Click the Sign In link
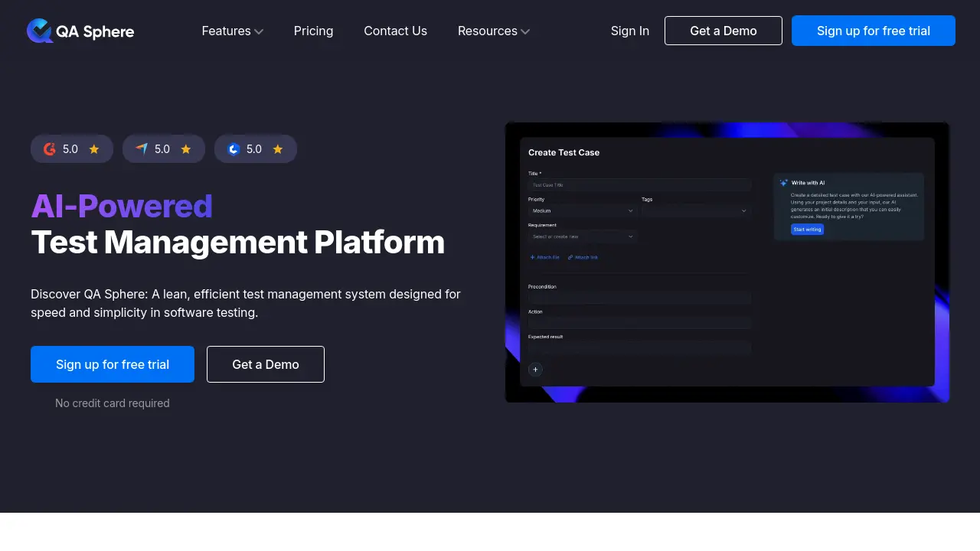This screenshot has height=551, width=980. tap(630, 31)
